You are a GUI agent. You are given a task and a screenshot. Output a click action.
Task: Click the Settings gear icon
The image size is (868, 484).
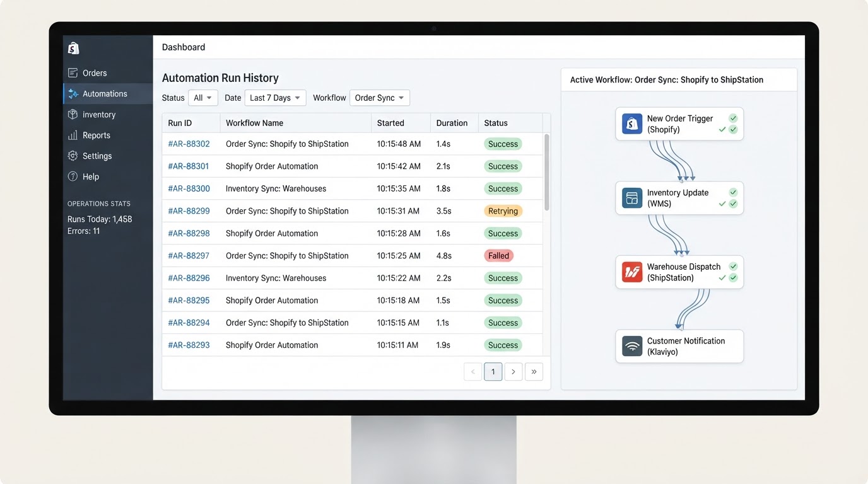tap(73, 156)
